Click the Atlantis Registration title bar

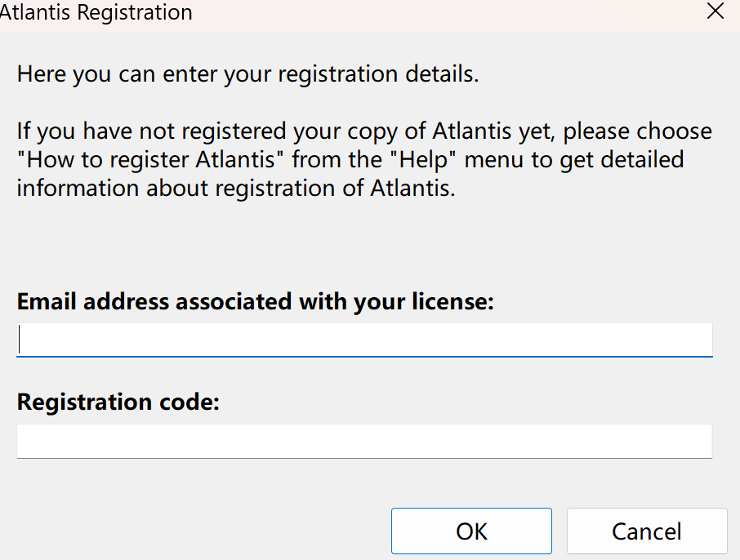(x=327, y=12)
